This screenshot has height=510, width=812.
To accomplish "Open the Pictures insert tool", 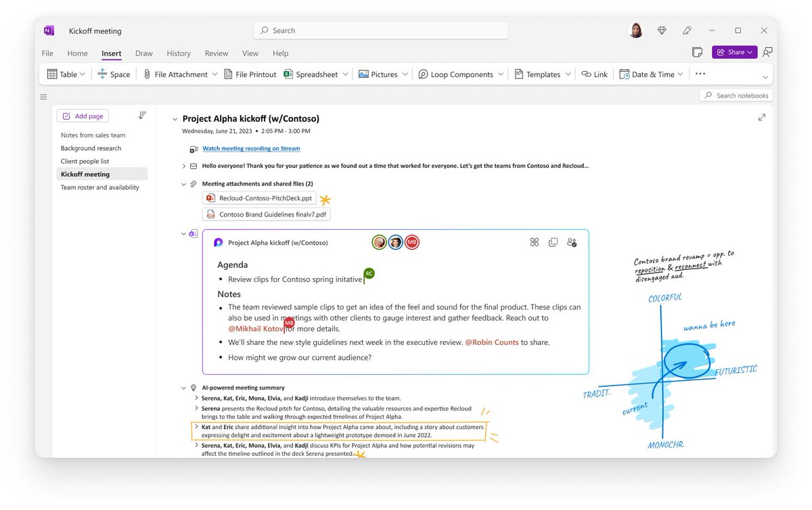I will click(x=381, y=74).
